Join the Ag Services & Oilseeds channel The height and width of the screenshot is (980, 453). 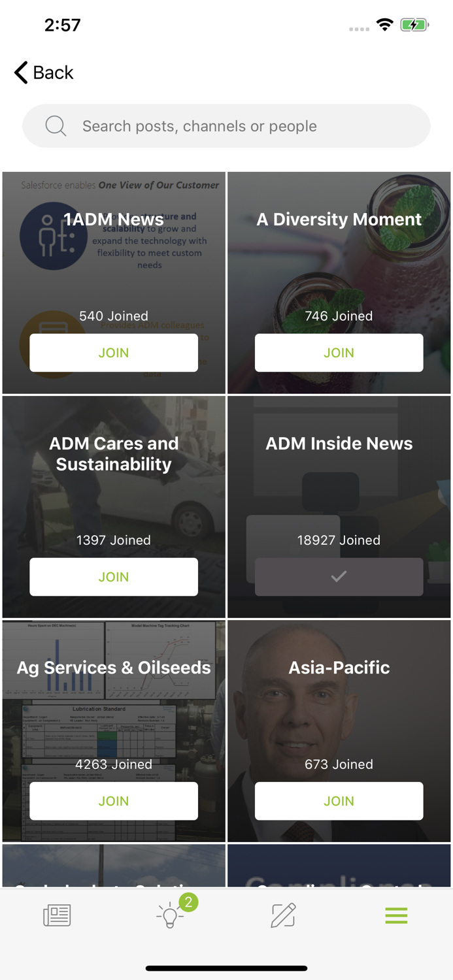point(113,800)
